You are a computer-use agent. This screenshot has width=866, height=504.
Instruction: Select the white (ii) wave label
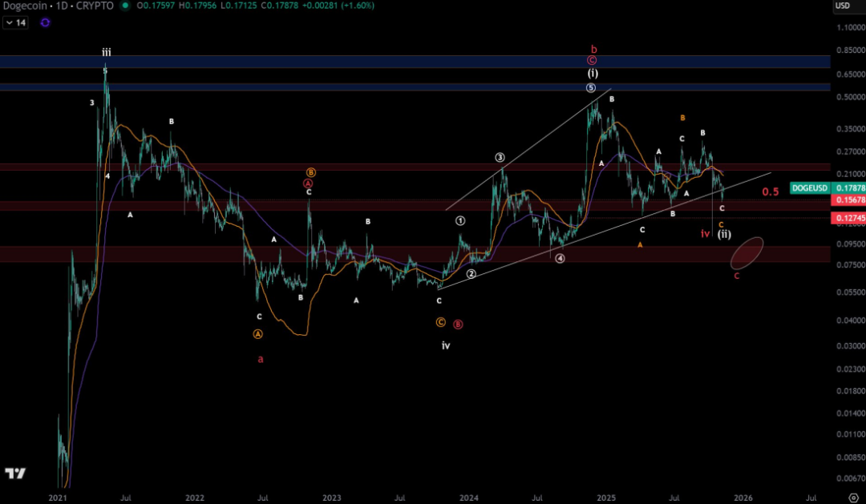click(723, 234)
